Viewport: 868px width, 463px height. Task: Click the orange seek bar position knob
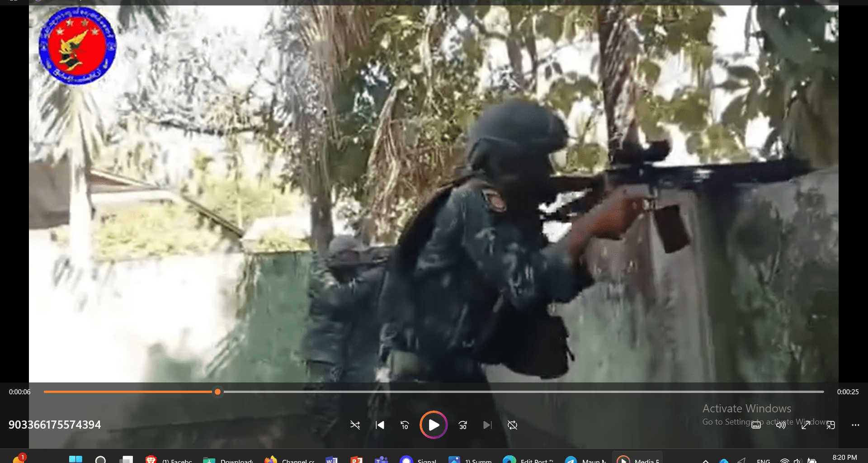(x=217, y=392)
